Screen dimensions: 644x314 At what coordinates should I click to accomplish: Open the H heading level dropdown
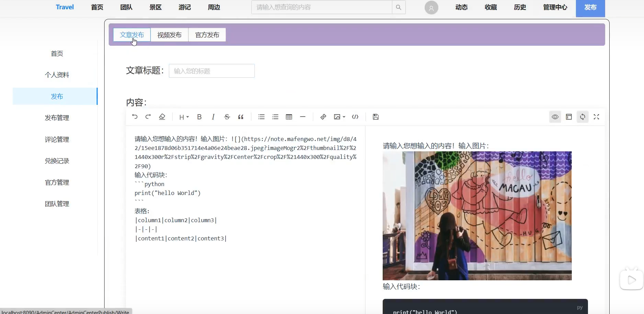point(184,117)
